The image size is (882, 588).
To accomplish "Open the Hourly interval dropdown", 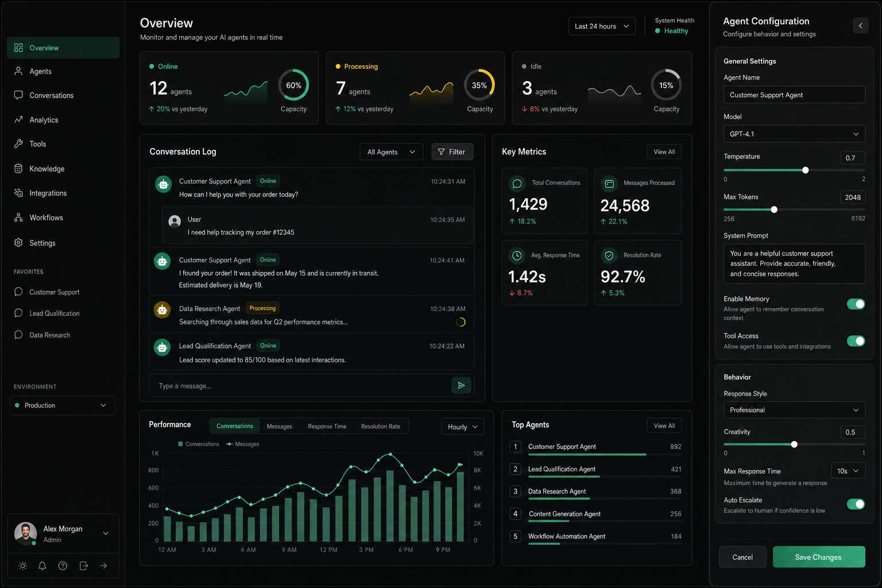I will [463, 427].
